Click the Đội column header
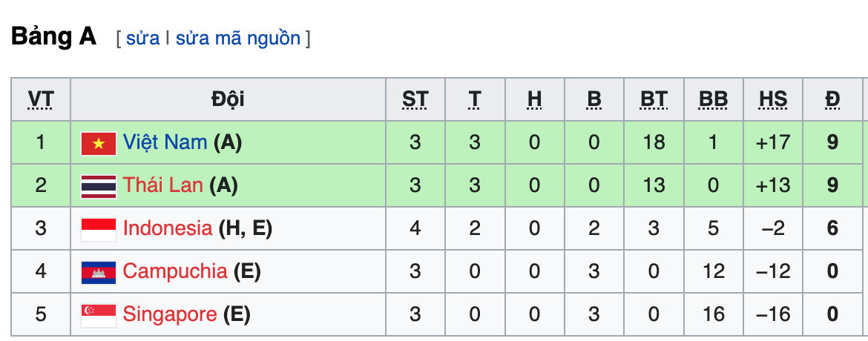This screenshot has width=868, height=341. pyautogui.click(x=228, y=99)
